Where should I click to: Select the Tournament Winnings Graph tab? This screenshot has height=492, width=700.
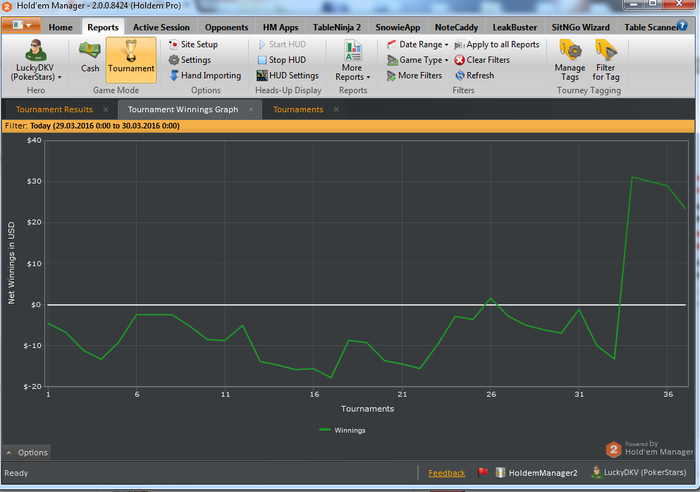(x=183, y=109)
